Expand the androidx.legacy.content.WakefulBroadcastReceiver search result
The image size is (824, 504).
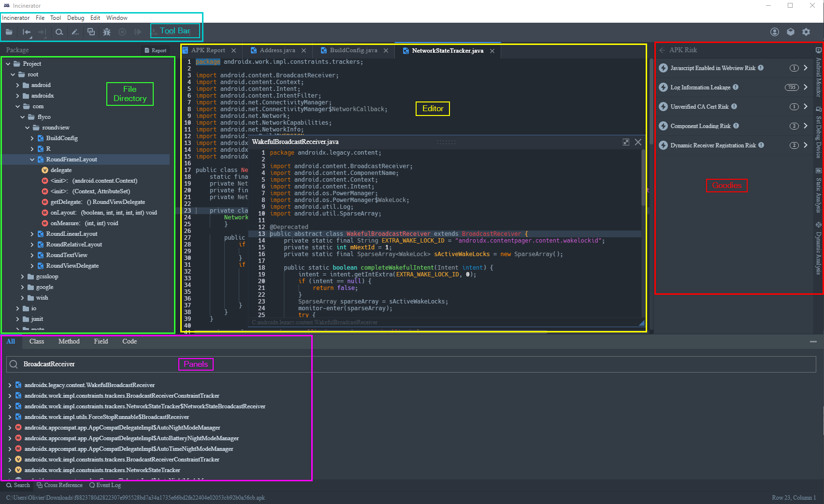point(10,385)
